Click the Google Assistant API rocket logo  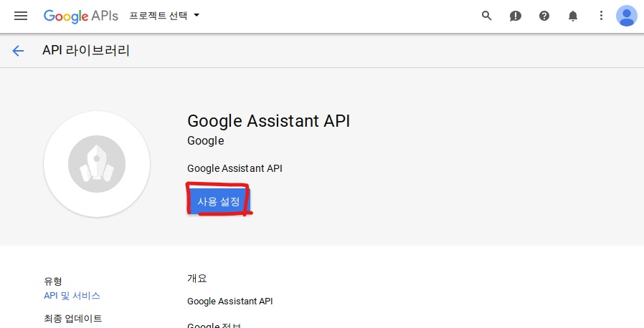[97, 164]
